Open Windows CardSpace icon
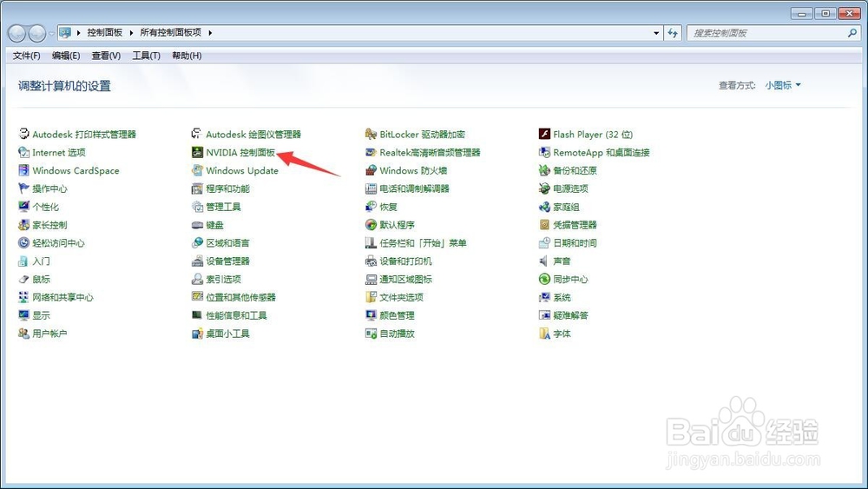The height and width of the screenshot is (489, 868). [23, 170]
